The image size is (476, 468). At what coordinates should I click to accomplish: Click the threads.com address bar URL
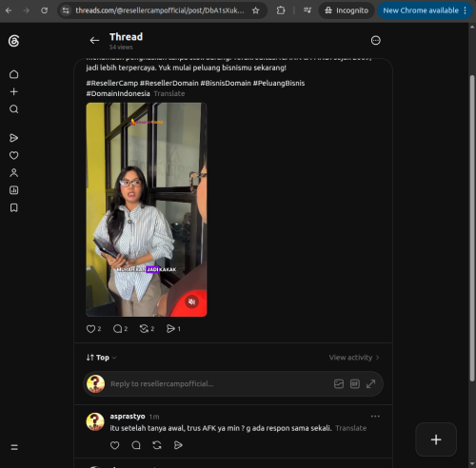160,10
